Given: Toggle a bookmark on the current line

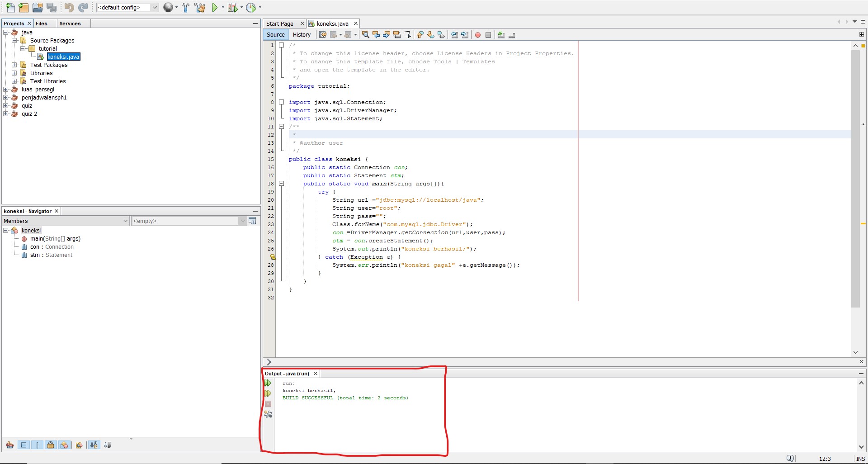Looking at the screenshot, I should pyautogui.click(x=441, y=34).
